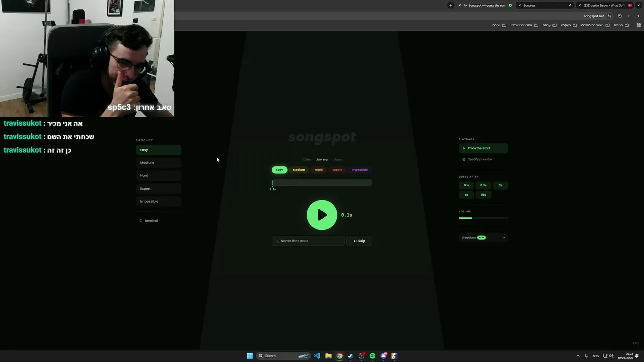Open site settings icon beside songspot.net

tap(609, 16)
